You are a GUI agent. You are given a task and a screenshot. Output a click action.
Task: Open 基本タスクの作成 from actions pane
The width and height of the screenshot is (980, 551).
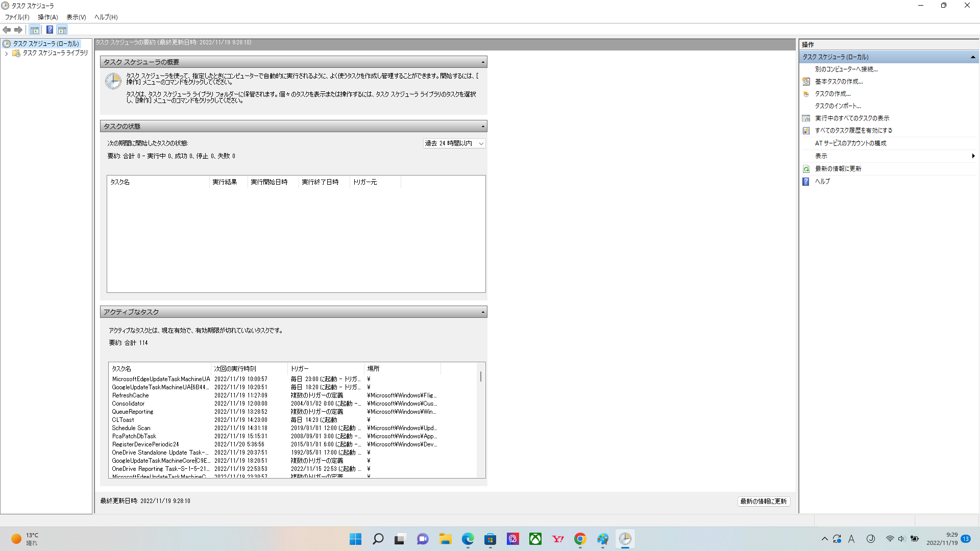(838, 82)
